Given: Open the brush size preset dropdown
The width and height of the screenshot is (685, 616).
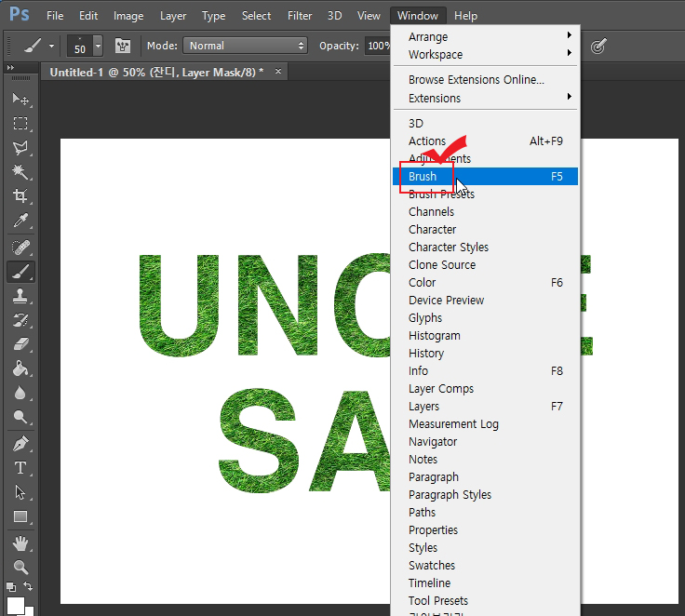Looking at the screenshot, I should 98,46.
